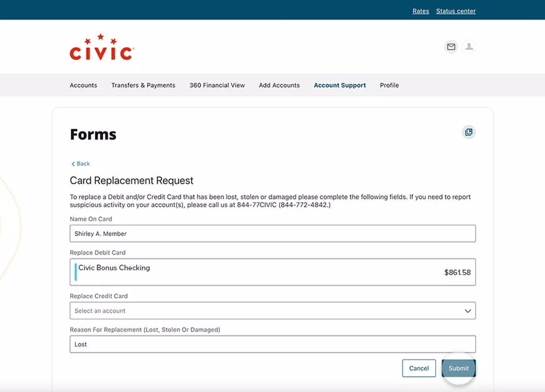Navigate to Add Accounts
The image size is (545, 392).
pos(279,85)
